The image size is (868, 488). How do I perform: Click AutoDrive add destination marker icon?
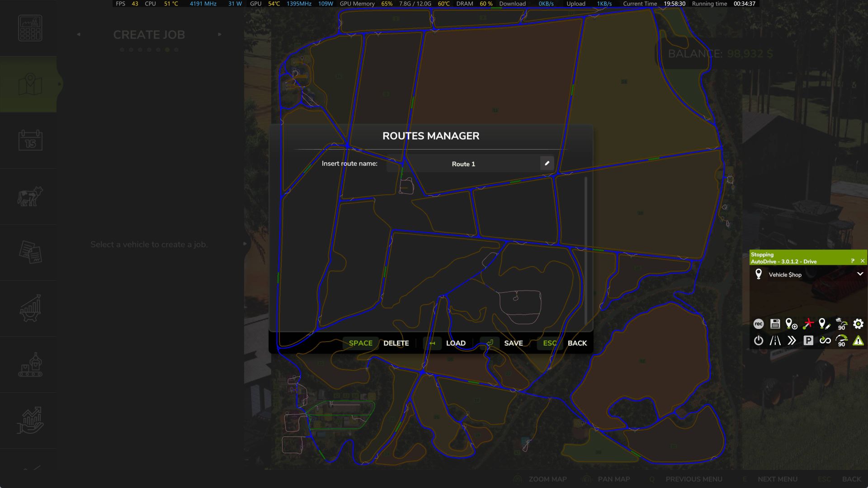pyautogui.click(x=792, y=324)
